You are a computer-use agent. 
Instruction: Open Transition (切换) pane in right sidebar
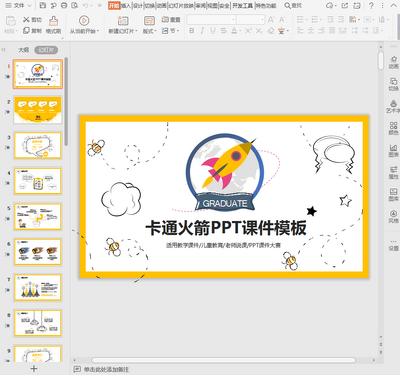pos(393,84)
